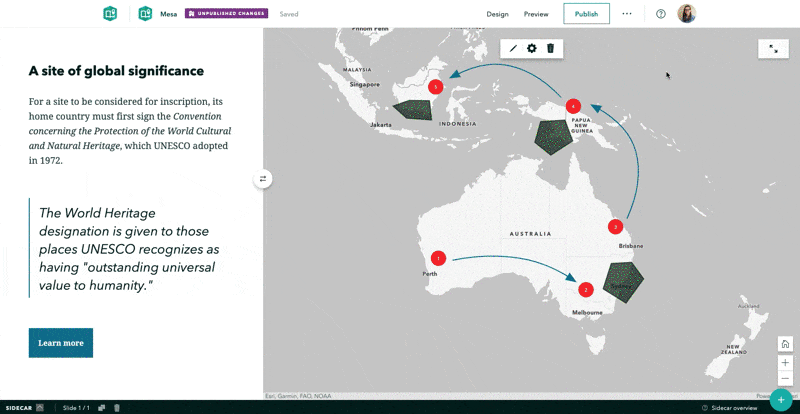
Task: Click the SIDECAR label in bottom bar
Action: (x=19, y=408)
